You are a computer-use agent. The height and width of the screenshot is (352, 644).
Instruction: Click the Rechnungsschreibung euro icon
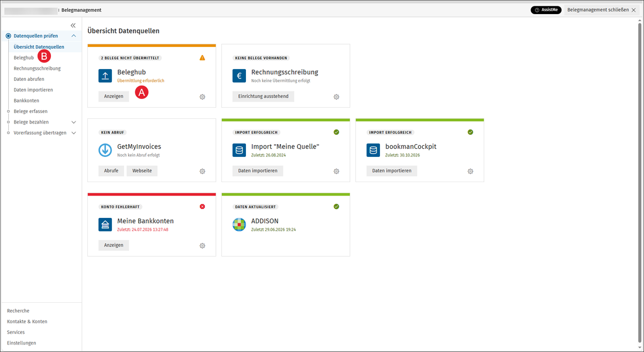point(239,76)
